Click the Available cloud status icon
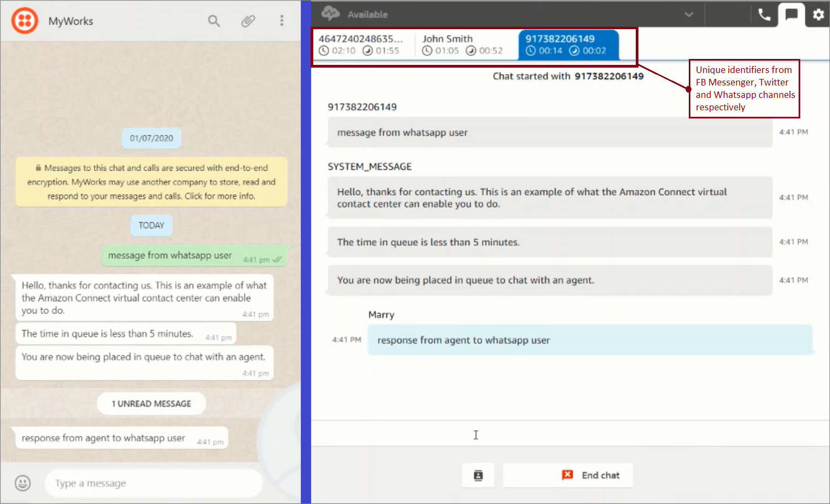The height and width of the screenshot is (504, 830). 331,14
